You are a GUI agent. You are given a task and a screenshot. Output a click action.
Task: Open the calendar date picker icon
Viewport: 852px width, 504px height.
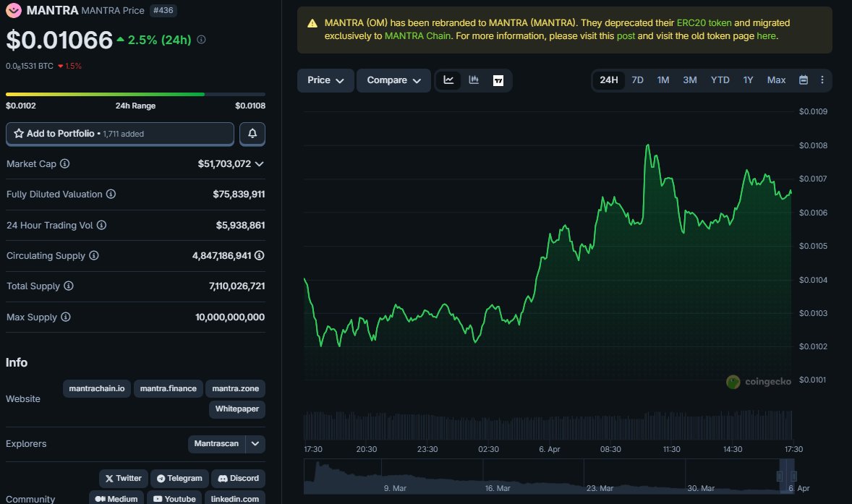803,80
